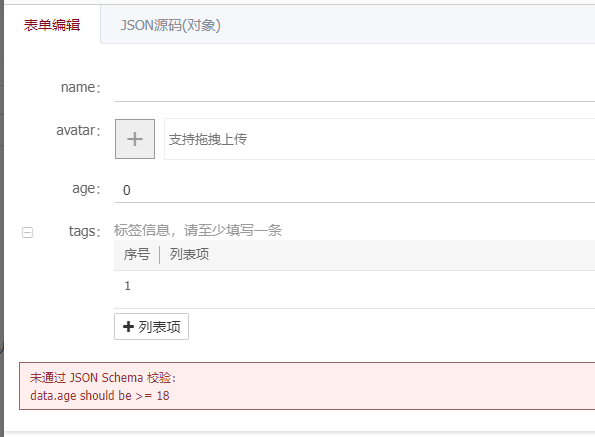
Task: Click the data.age should be >= 18 message
Action: click(100, 396)
